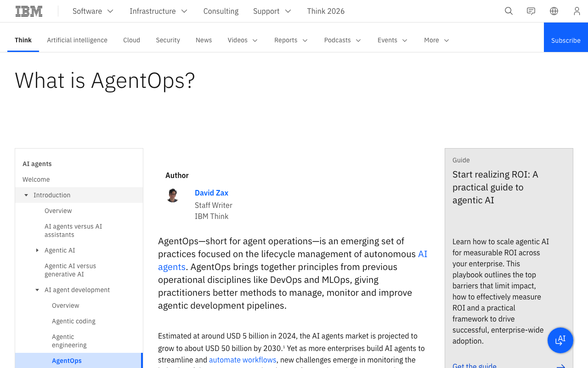Screen dimensions: 588x368
Task: Open Agentic engineering in the sidebar
Action: pyautogui.click(x=69, y=341)
